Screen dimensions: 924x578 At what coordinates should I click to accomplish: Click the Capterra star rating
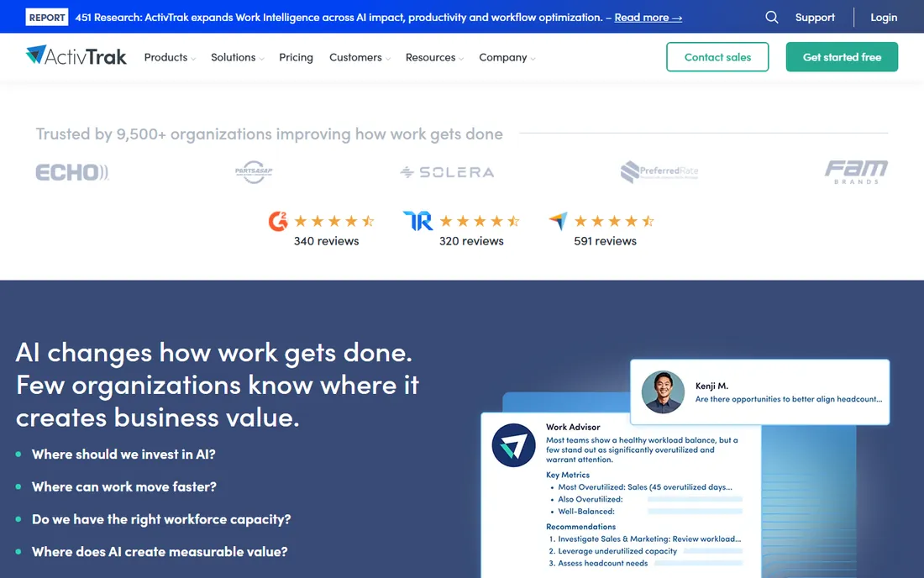(x=614, y=221)
